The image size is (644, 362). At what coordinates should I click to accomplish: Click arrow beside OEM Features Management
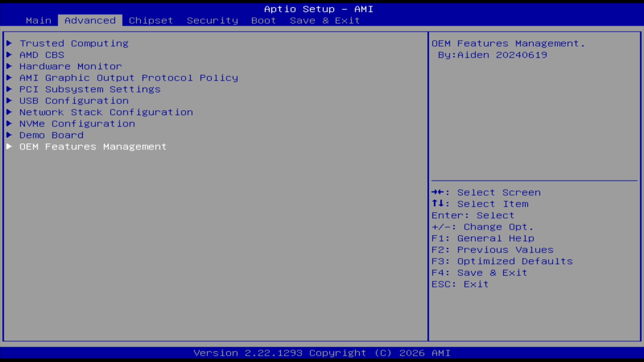tap(9, 147)
